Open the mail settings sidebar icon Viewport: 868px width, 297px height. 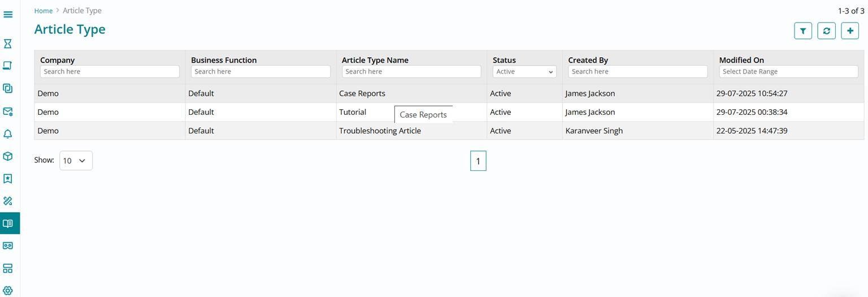[8, 111]
